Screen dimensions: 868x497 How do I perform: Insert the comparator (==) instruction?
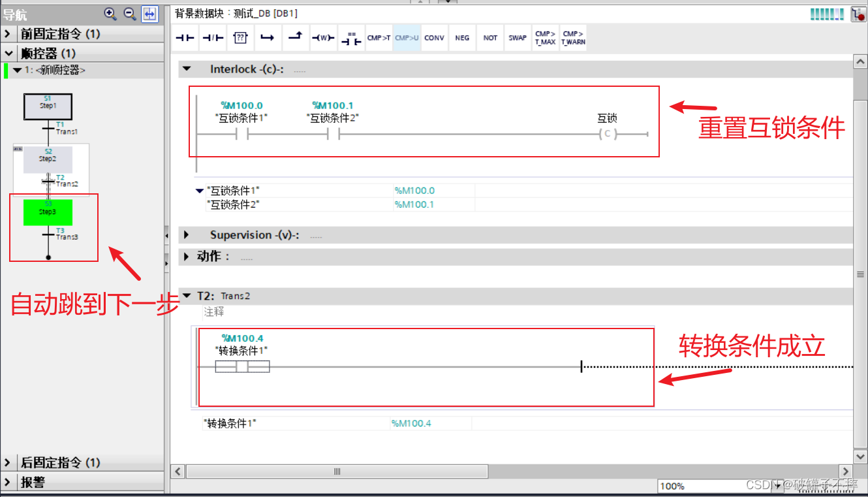[x=351, y=38]
